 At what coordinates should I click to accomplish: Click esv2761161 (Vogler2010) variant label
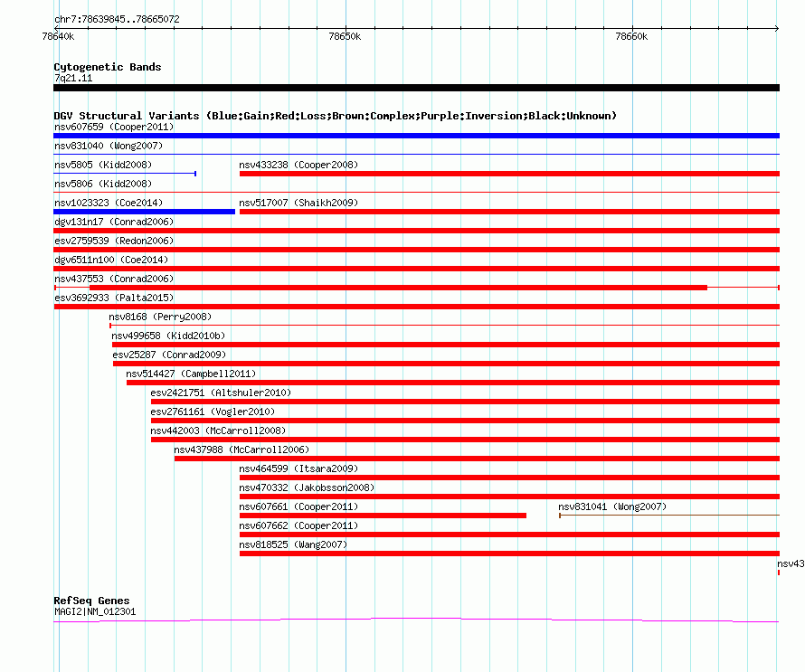pyautogui.click(x=213, y=412)
